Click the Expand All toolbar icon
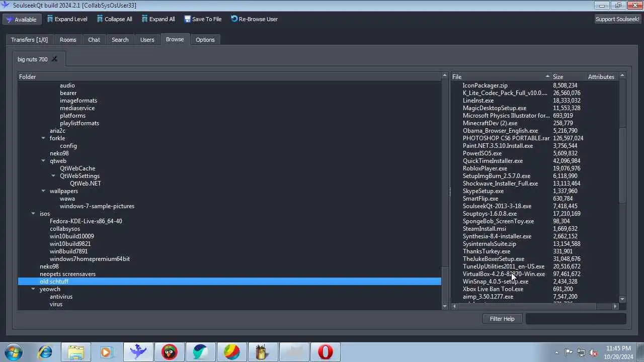Screen dimensions: 644x362 coord(144,19)
